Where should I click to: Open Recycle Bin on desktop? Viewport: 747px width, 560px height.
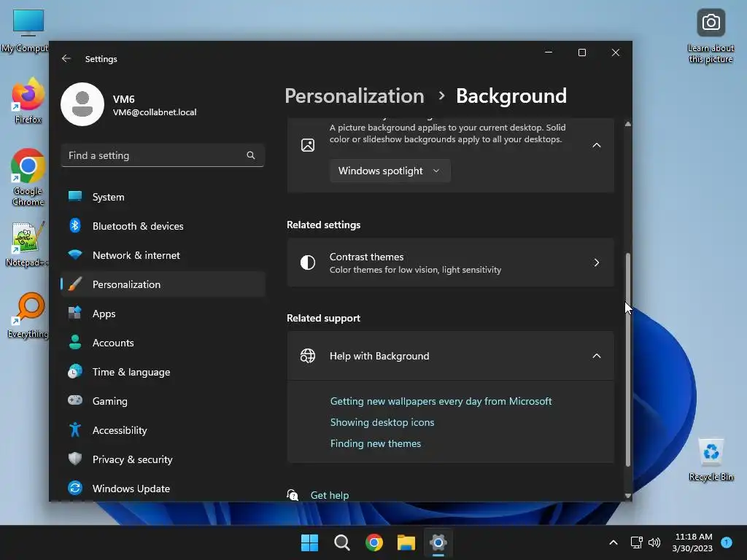point(711,459)
